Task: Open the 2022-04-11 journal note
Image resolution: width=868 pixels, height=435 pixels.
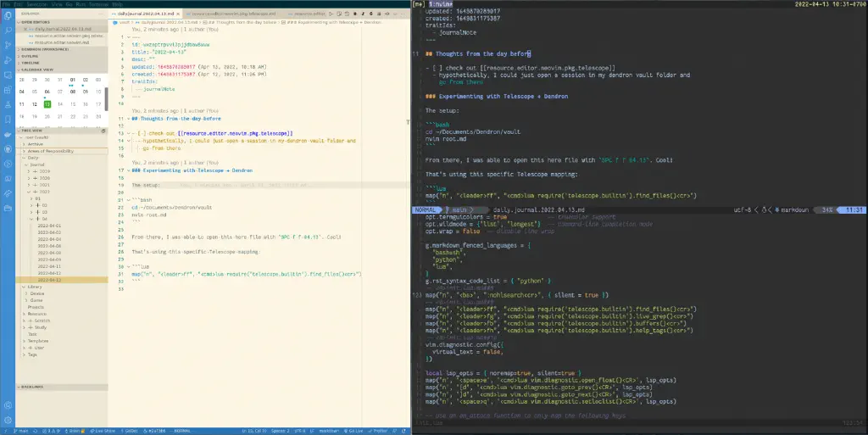Action: click(49, 266)
